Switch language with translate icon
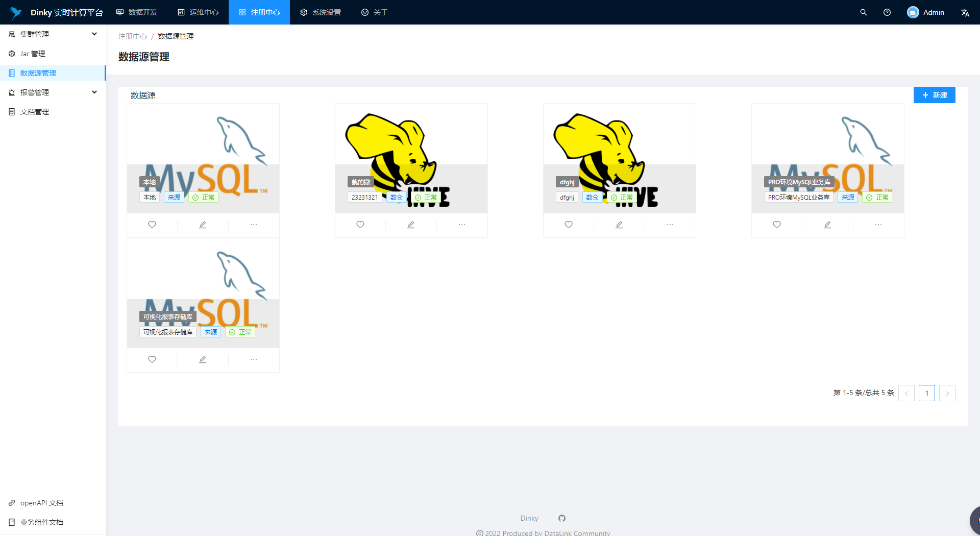Screen dimensions: 980x536 tap(965, 12)
